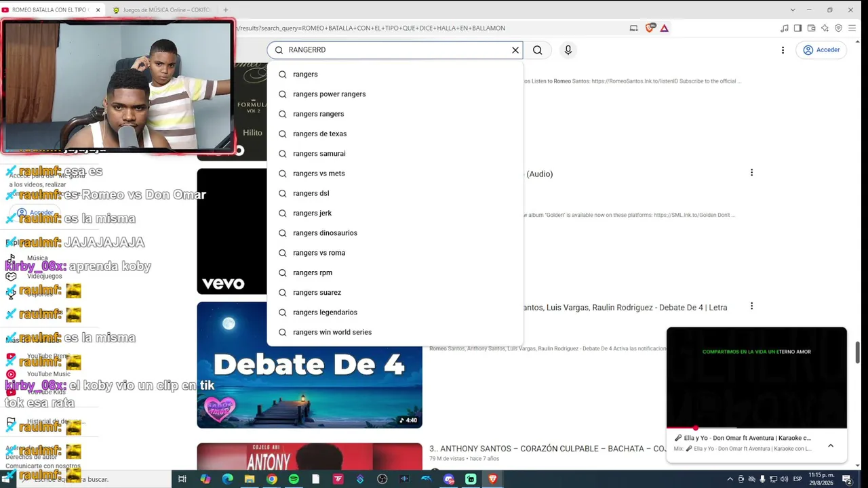Image resolution: width=868 pixels, height=488 pixels.
Task: Pick the "rangers dsl" suggestion
Action: [395, 193]
